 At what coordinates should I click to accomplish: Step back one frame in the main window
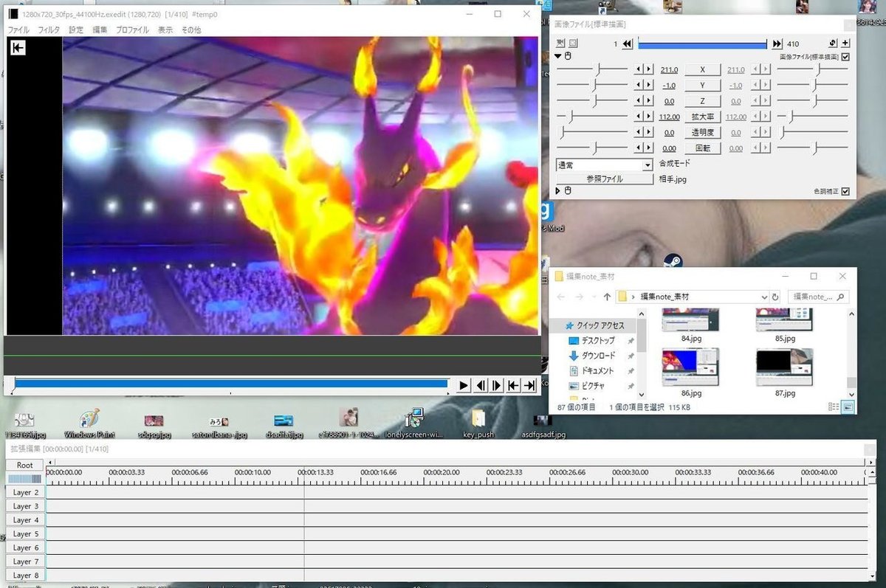(481, 385)
